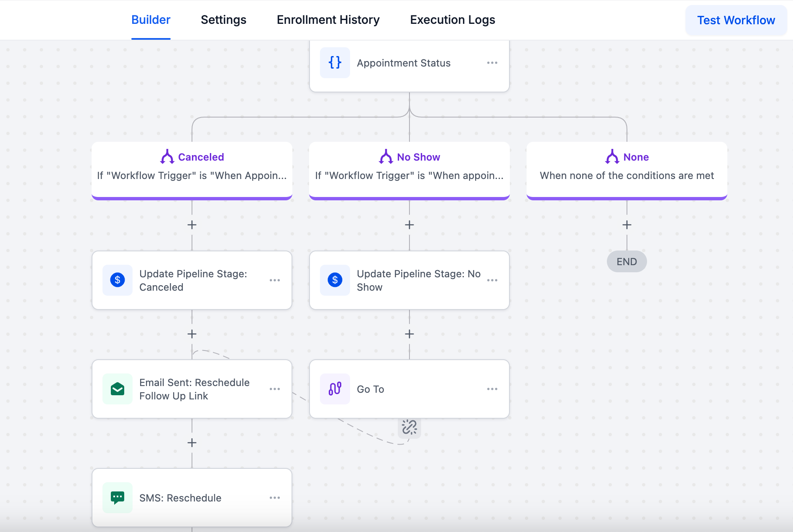Click the Canceled branch condition text

[192, 176]
